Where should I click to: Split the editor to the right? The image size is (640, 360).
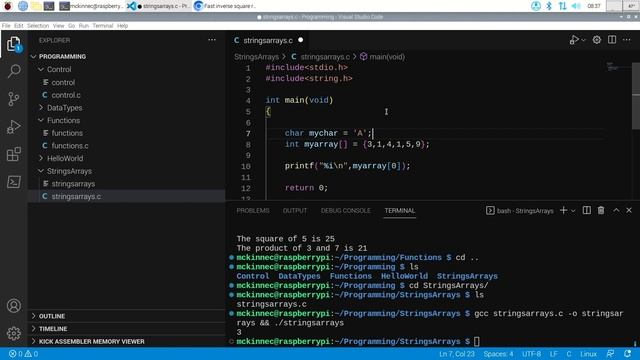tap(612, 40)
